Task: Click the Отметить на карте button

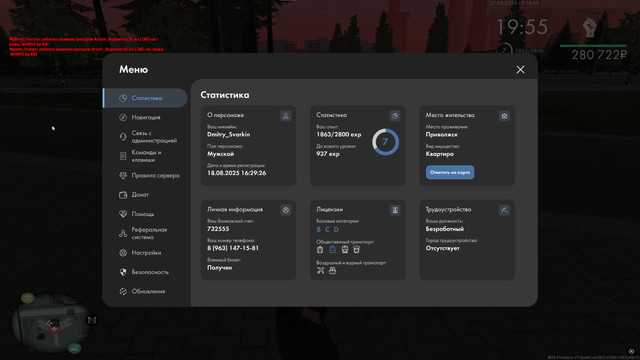Action: click(x=450, y=172)
